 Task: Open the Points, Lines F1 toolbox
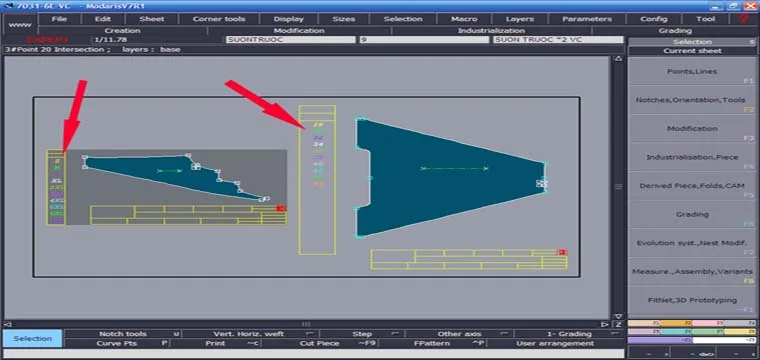click(692, 71)
